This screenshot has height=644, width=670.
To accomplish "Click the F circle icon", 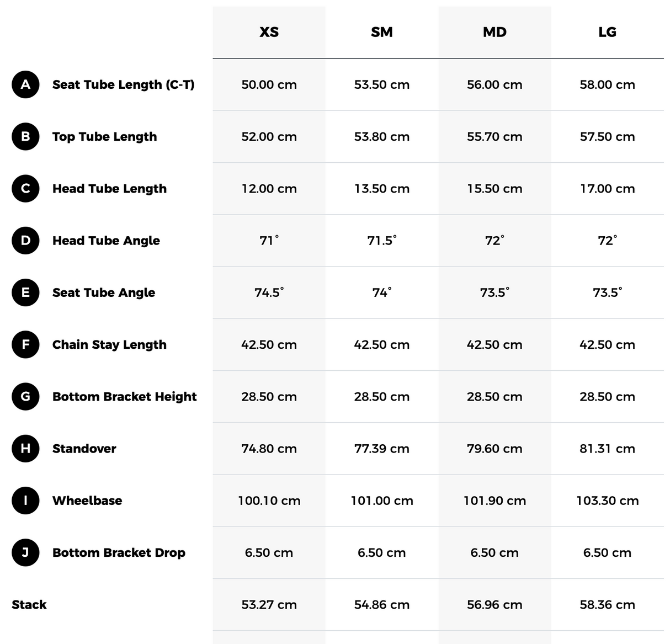I will tap(25, 344).
